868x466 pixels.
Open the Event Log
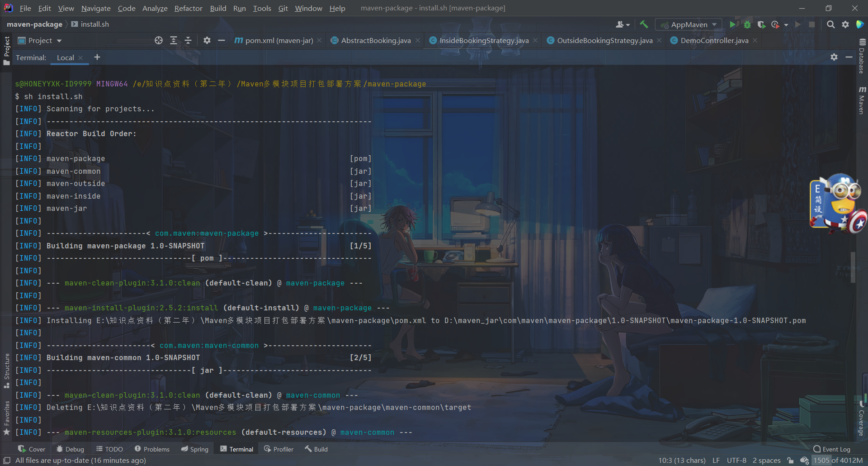[x=832, y=449]
